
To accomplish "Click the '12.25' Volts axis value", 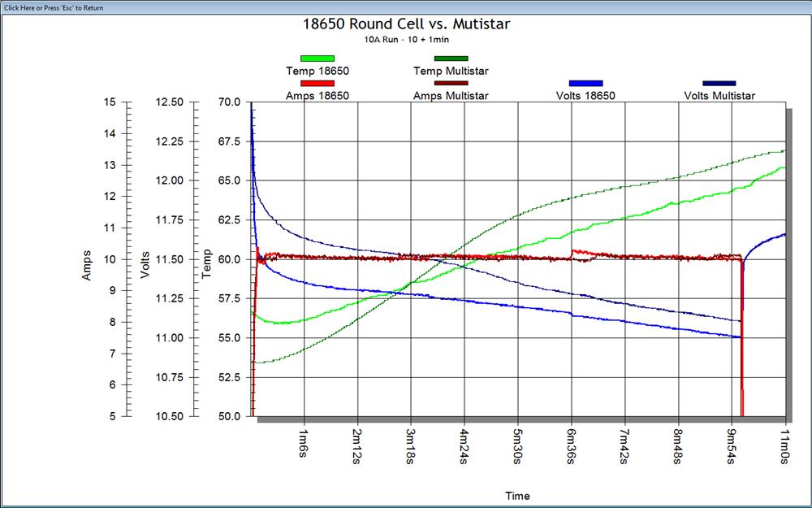I will coord(170,141).
